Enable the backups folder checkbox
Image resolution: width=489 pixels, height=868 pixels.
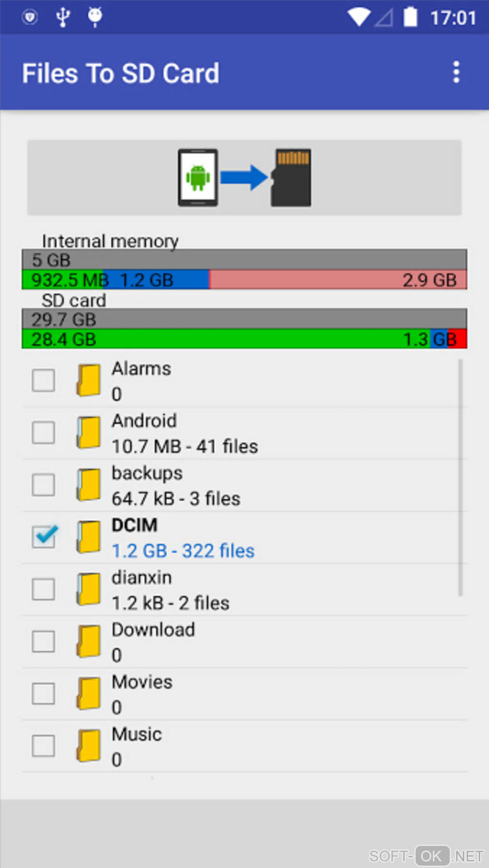pyautogui.click(x=44, y=485)
